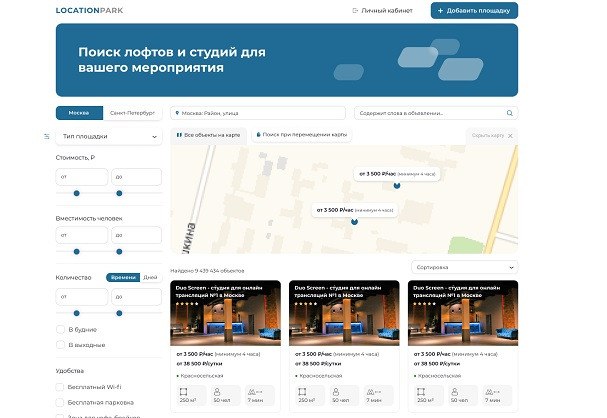Viewport: 607px width, 418px height.
Task: Tick the В выходные checkbox
Action: coord(60,345)
